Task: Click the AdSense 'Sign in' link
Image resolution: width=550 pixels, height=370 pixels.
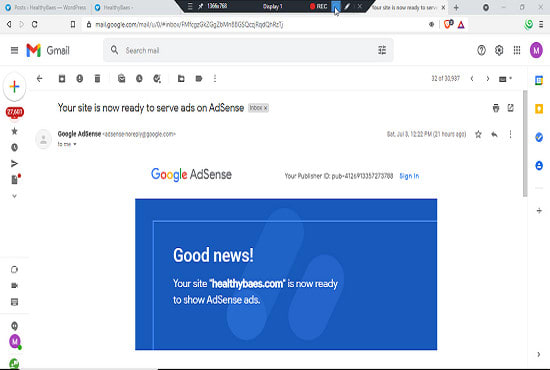Action: point(409,176)
